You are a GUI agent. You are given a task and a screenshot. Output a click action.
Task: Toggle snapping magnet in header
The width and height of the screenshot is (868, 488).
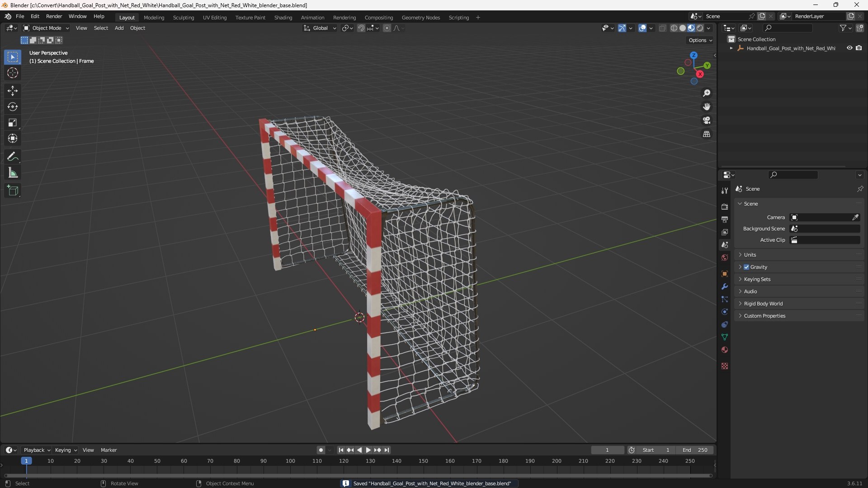[x=361, y=28]
